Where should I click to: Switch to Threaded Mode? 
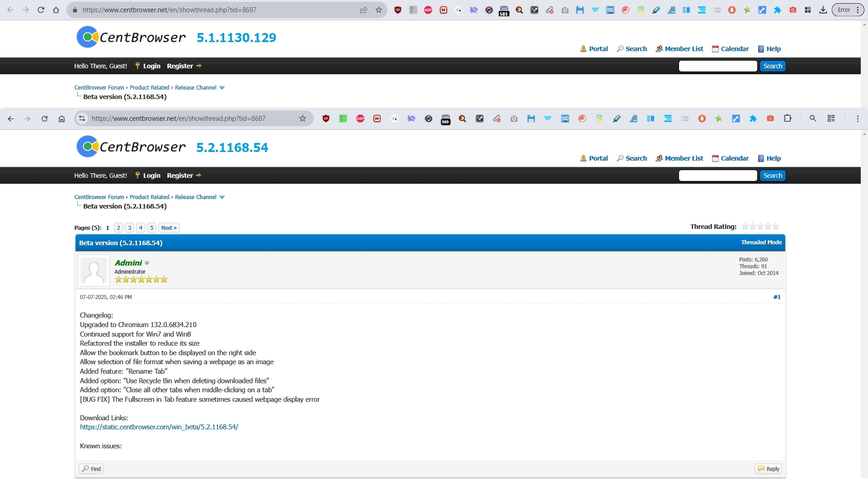(x=761, y=242)
